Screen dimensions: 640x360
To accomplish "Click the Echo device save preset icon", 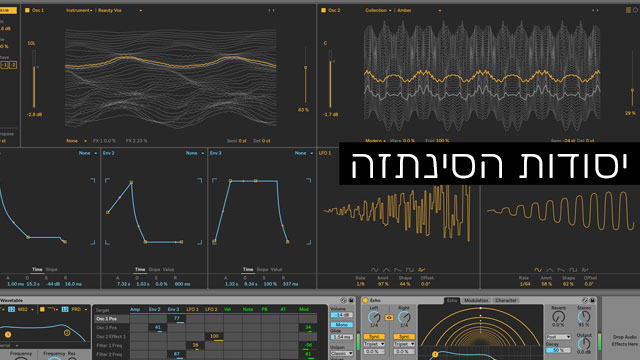I will click(x=592, y=300).
